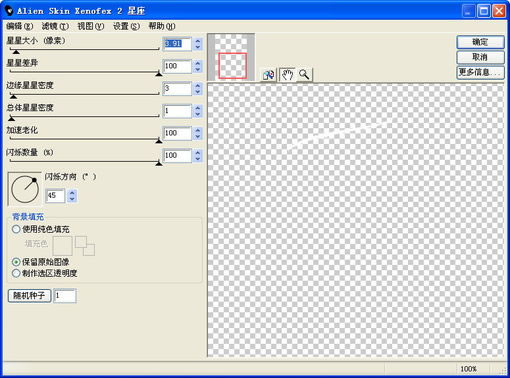The image size is (510, 378).
Task: Decrease 闪烁数量 value with down arrow
Action: [198, 159]
